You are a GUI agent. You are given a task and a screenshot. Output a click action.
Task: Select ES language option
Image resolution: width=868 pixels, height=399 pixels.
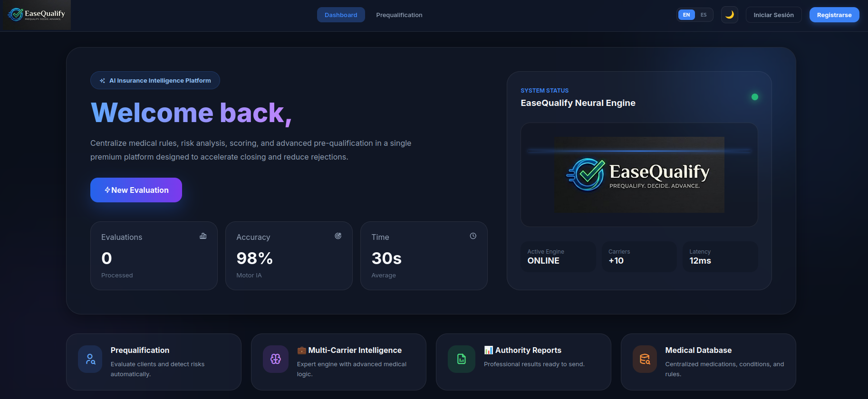pos(704,15)
